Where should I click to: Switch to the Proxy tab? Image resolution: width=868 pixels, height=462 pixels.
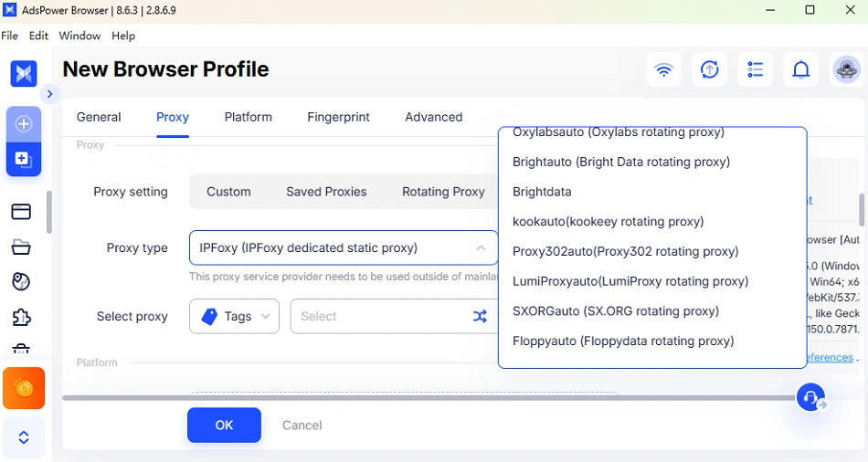[173, 117]
